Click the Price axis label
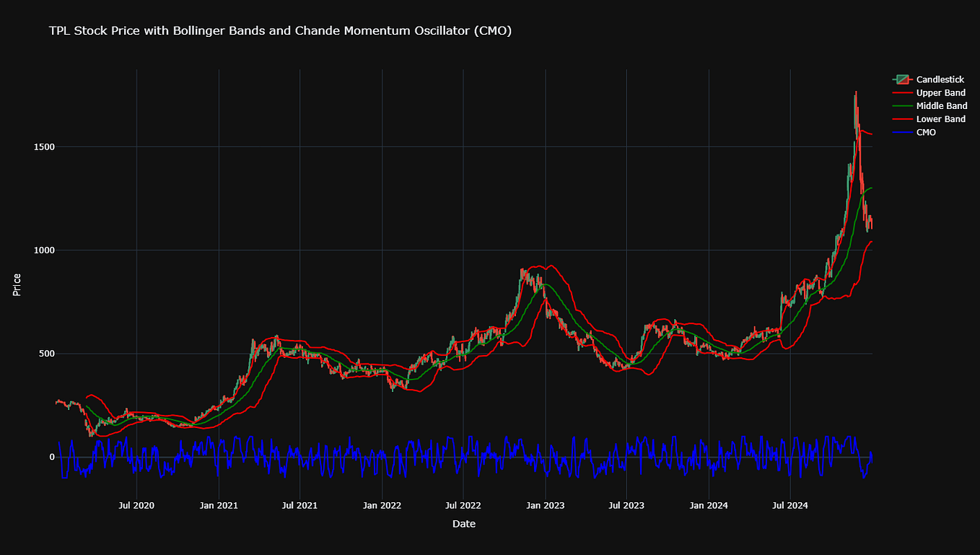Screen dimensions: 980x555 pyautogui.click(x=18, y=284)
